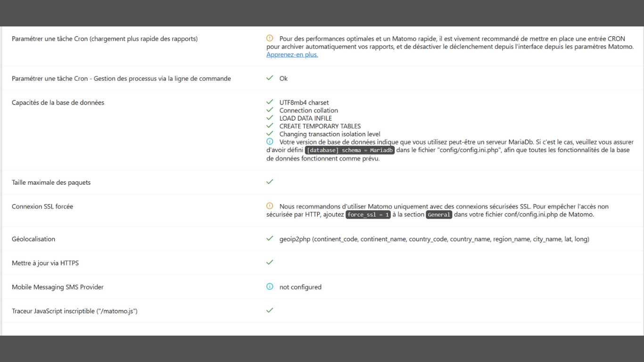Click the "[database] schema = Mariadb" code snippet

pyautogui.click(x=349, y=150)
